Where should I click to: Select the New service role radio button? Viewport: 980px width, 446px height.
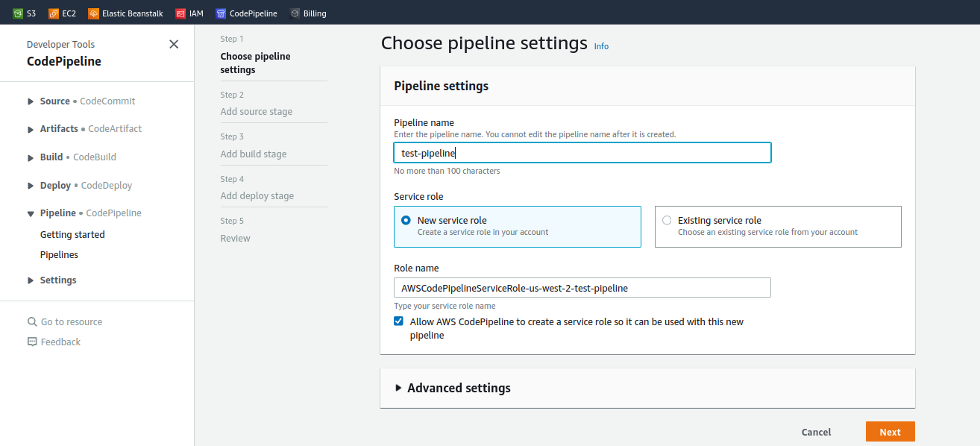click(406, 220)
